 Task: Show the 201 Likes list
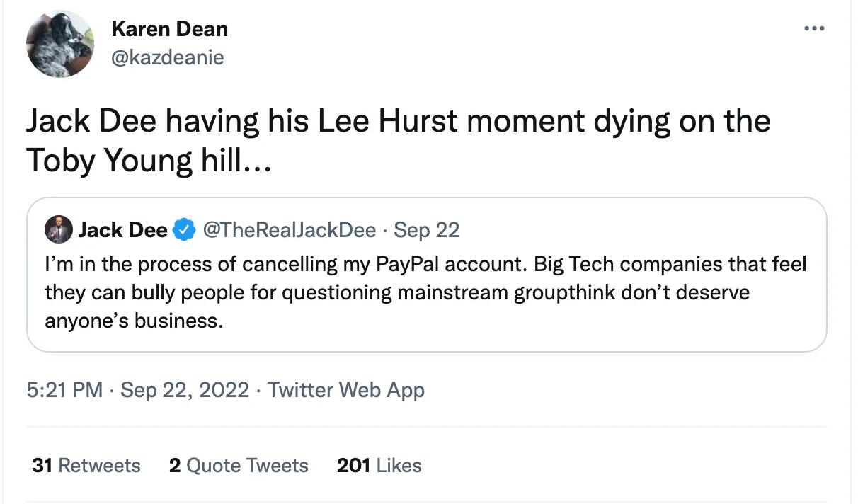tap(379, 465)
